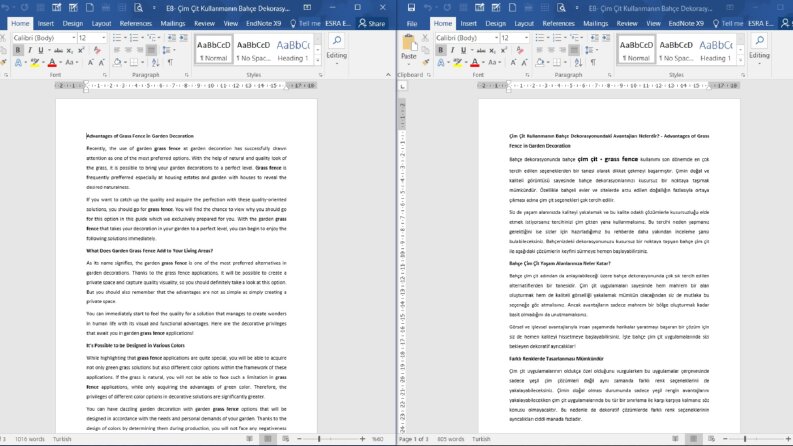793x446 pixels.
Task: Open Find via Editing magnifier in left window
Action: click(337, 41)
